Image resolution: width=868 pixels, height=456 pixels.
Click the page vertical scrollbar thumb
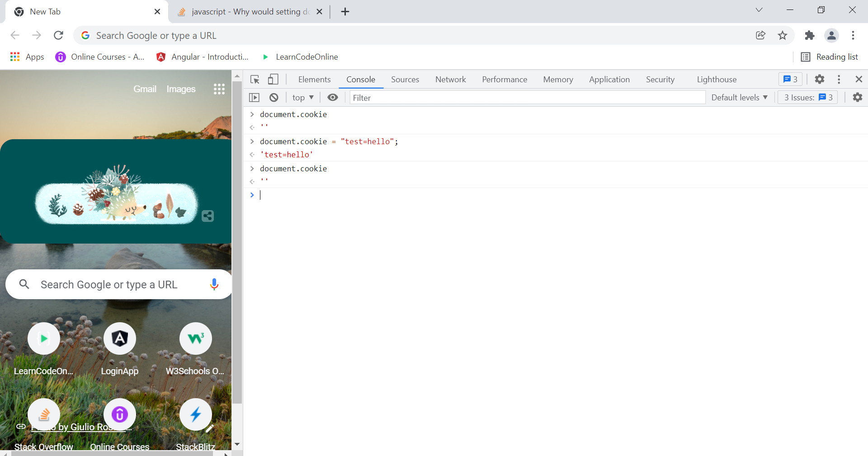(x=237, y=242)
